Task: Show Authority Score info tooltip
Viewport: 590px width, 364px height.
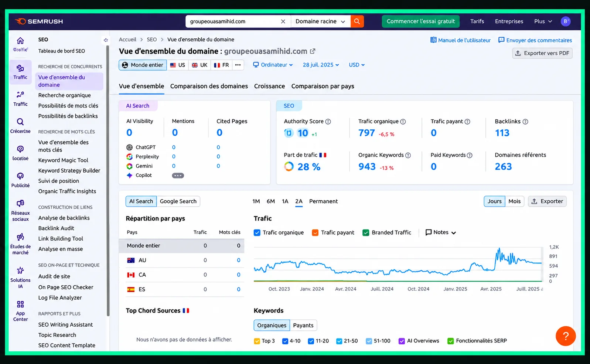Action: pos(328,122)
